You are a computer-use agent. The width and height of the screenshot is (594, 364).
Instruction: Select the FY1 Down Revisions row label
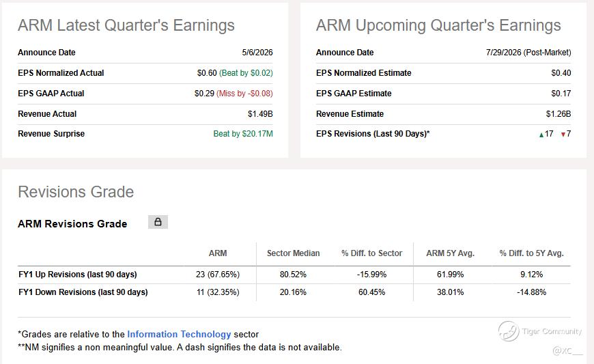click(83, 292)
